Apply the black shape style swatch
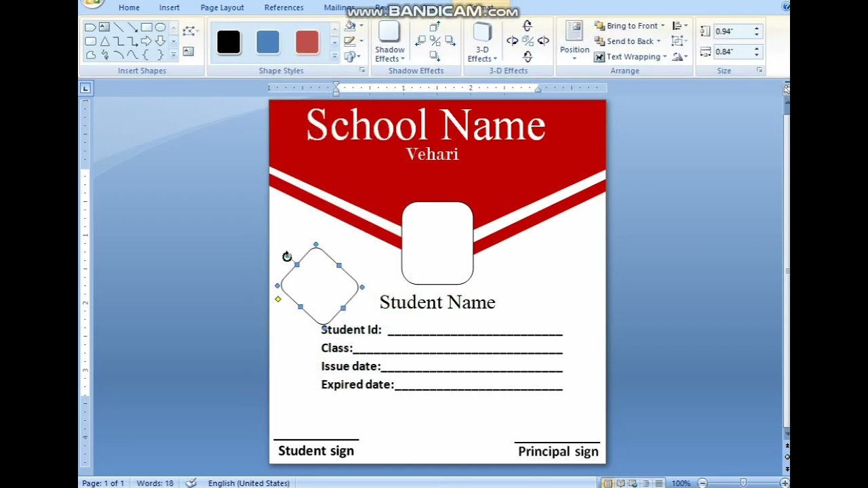The height and width of the screenshot is (488, 868). (x=229, y=42)
